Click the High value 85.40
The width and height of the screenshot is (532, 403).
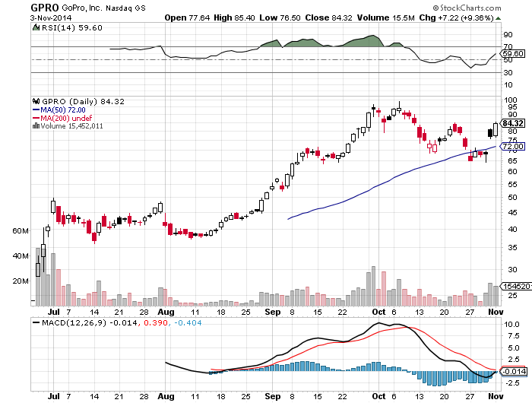tap(244, 17)
